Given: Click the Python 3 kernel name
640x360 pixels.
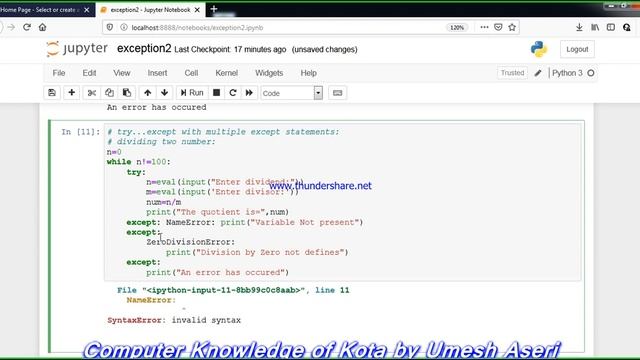Looking at the screenshot, I should (567, 73).
